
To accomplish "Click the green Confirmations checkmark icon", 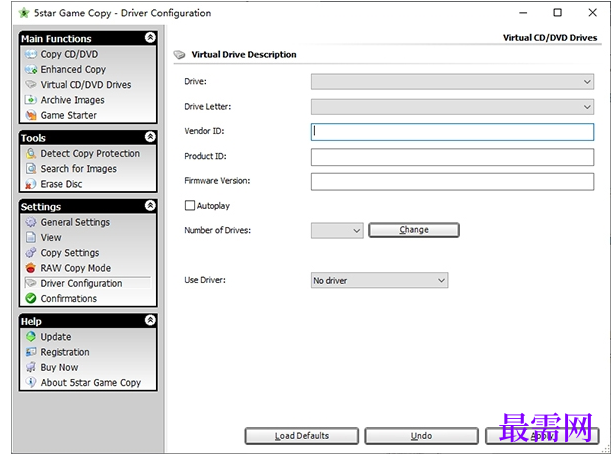I will pyautogui.click(x=31, y=298).
